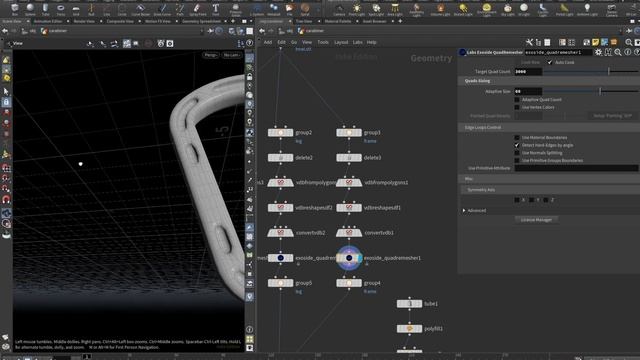Screen dimensions: 640x360
Task: Open the Persp camera dropdown in viewport
Action: point(211,55)
